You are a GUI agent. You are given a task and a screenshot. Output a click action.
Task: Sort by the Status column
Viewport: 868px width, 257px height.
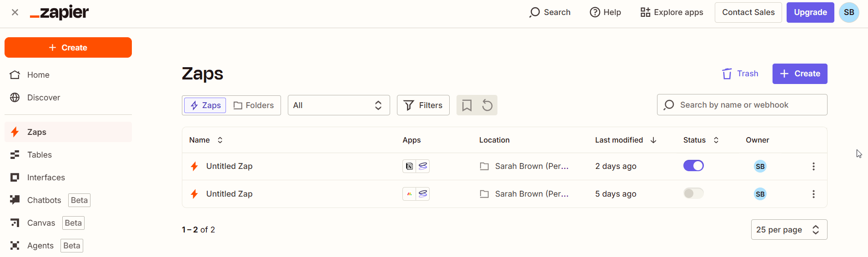[701, 140]
